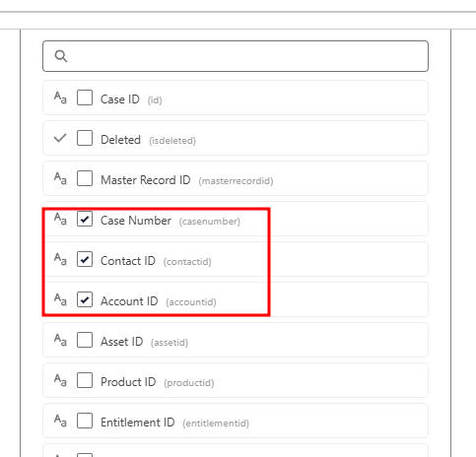Click text type icon beside Case ID
Image resolution: width=476 pixels, height=457 pixels.
click(x=60, y=98)
